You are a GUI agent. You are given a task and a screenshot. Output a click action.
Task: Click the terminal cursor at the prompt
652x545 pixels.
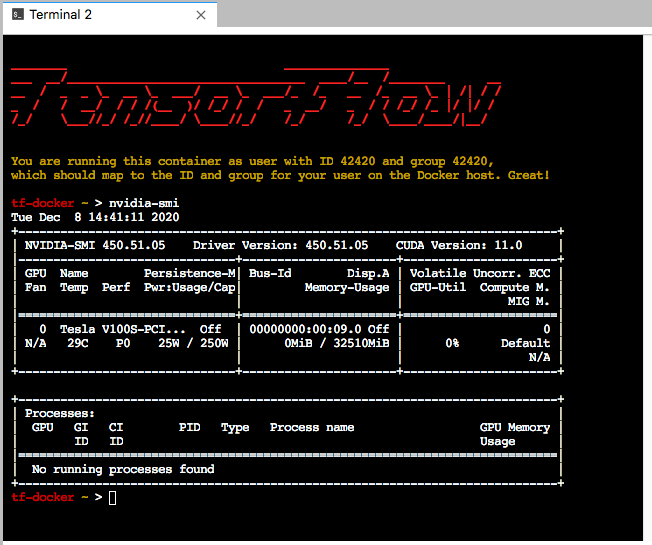[x=112, y=497]
